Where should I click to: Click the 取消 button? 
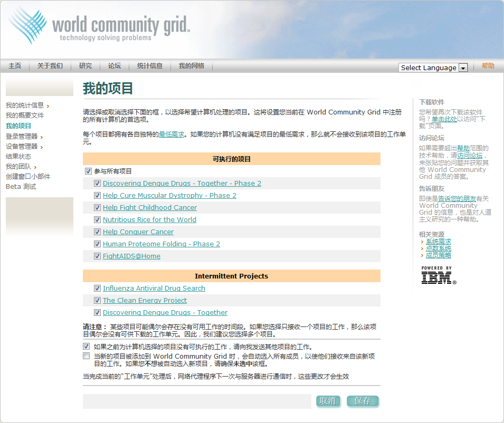click(x=328, y=401)
